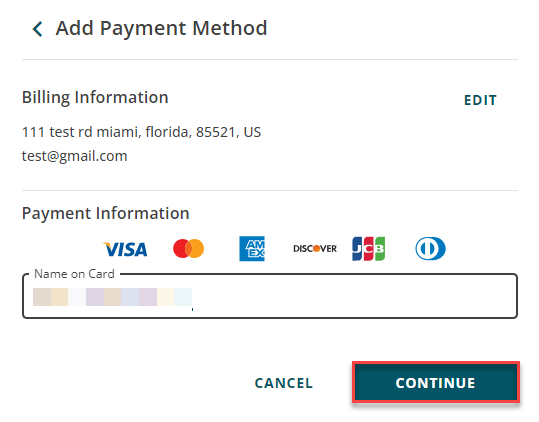Select the Visa card logo
Screen dimensions: 539x422
125,249
